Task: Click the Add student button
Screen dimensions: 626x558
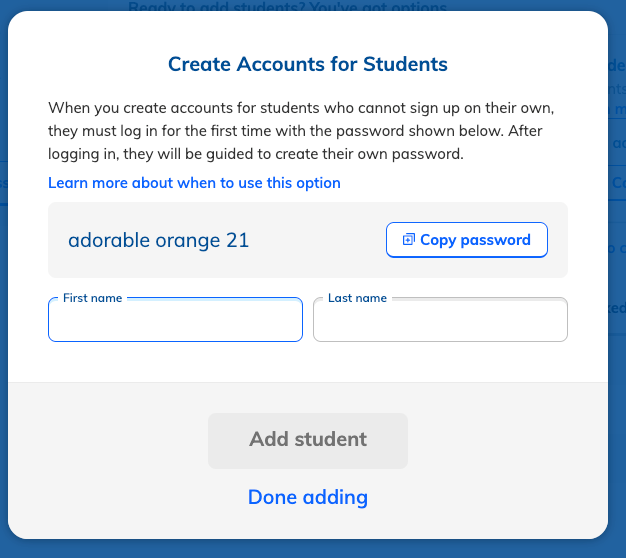Action: [x=308, y=441]
